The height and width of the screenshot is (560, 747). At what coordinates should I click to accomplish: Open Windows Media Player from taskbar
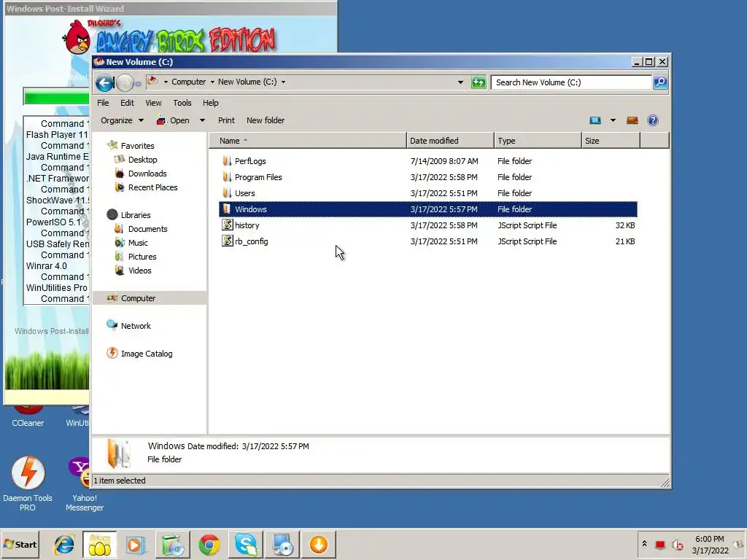click(x=136, y=544)
